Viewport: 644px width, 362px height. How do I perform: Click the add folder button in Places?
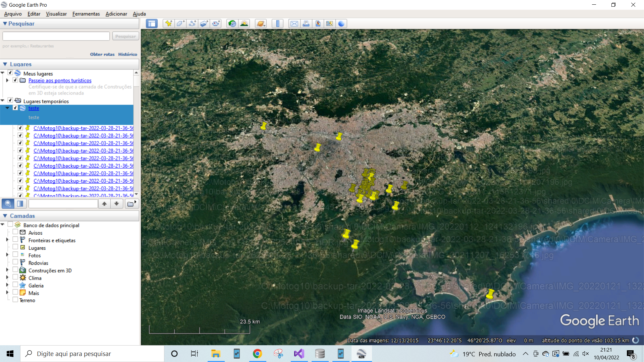tap(132, 203)
